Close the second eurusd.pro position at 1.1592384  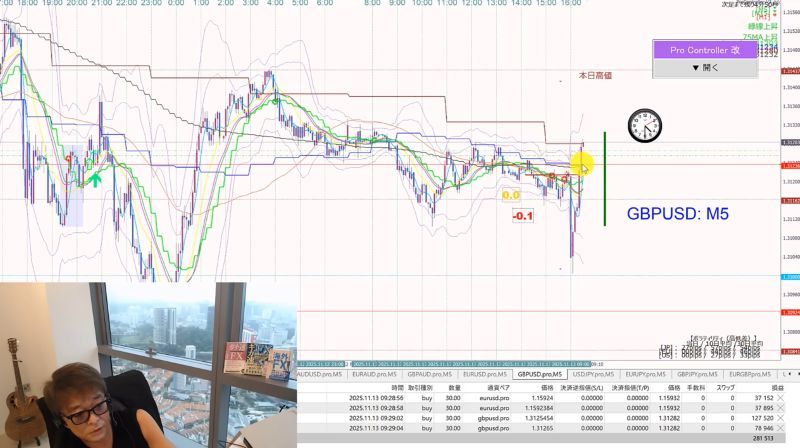pos(781,408)
